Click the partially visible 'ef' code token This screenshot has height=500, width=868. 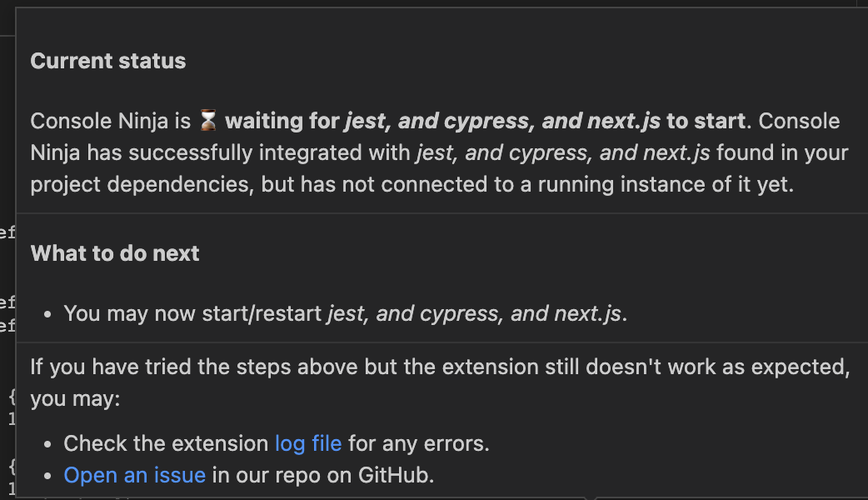click(x=7, y=233)
